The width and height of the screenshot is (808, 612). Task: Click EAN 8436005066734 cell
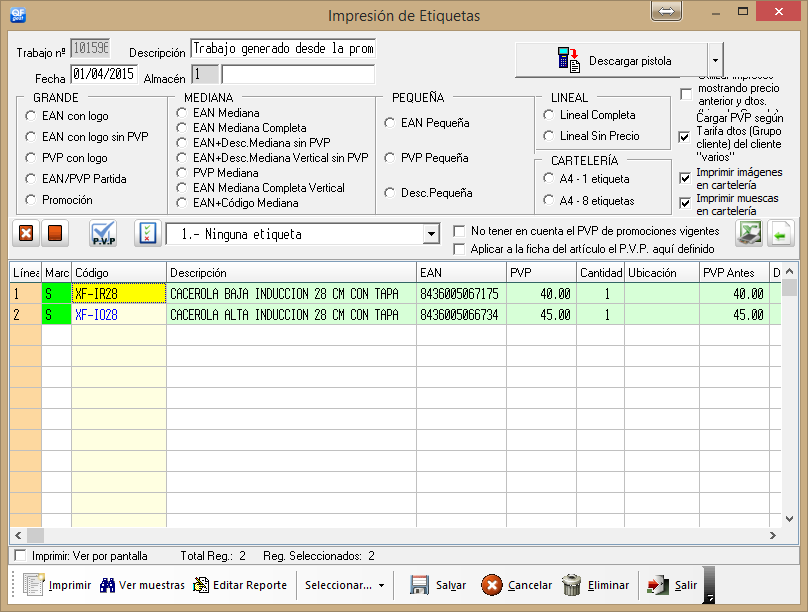click(461, 315)
